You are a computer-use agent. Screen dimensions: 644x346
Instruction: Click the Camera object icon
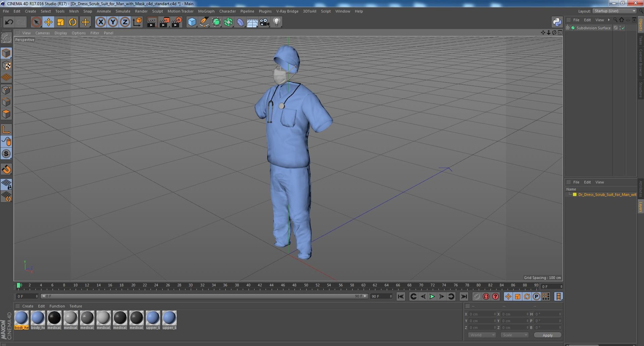[265, 22]
